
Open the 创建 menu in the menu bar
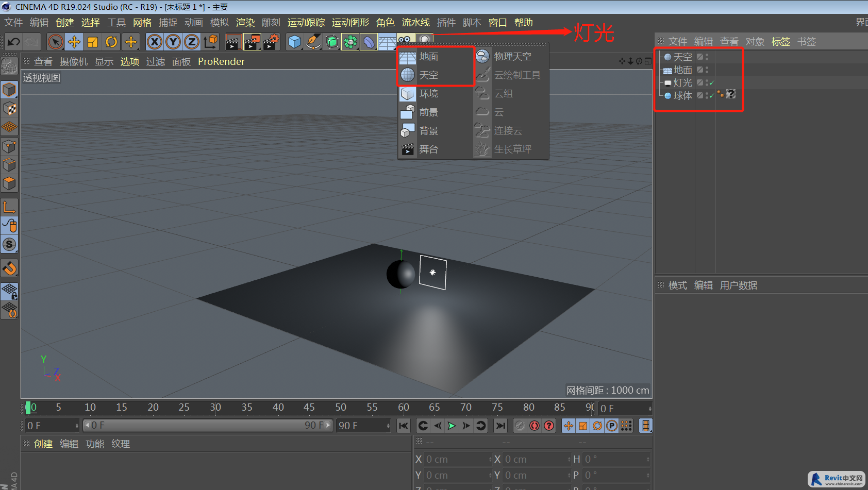65,23
